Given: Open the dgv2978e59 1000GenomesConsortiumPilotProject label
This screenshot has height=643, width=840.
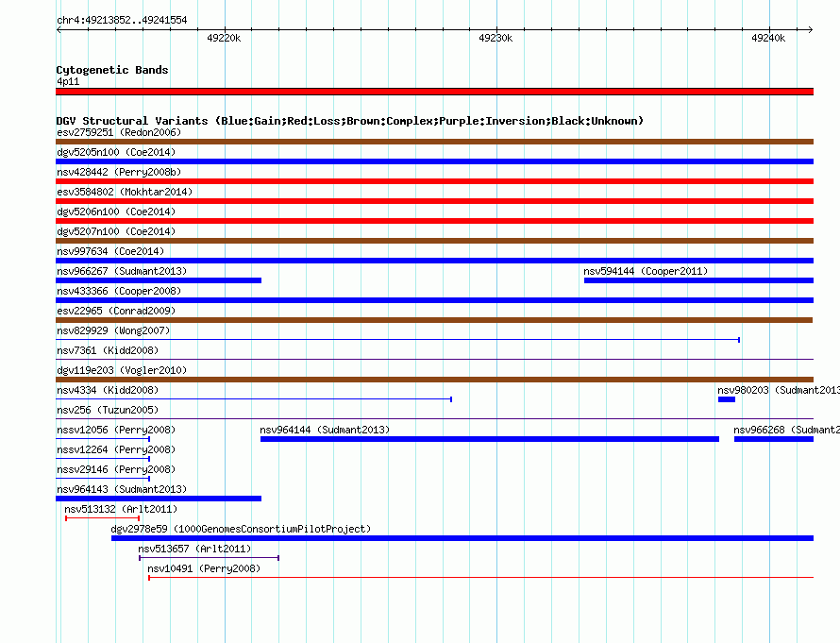Looking at the screenshot, I should [241, 529].
